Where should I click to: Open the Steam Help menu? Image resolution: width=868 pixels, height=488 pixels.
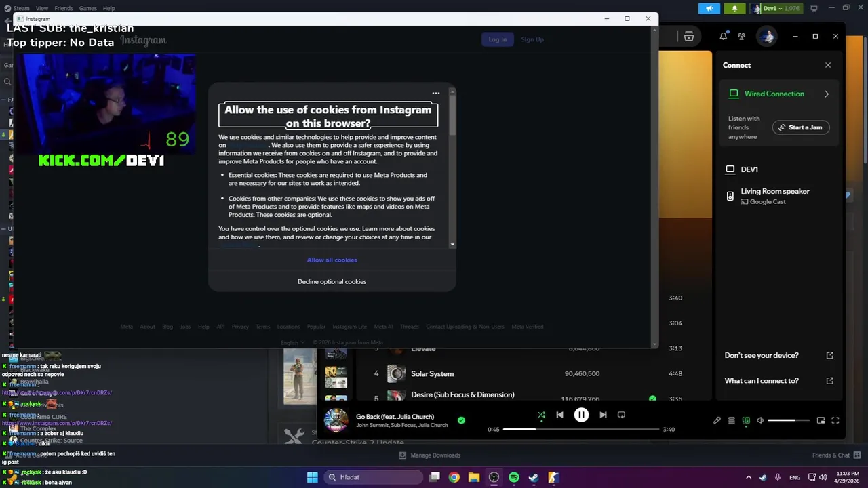(108, 8)
